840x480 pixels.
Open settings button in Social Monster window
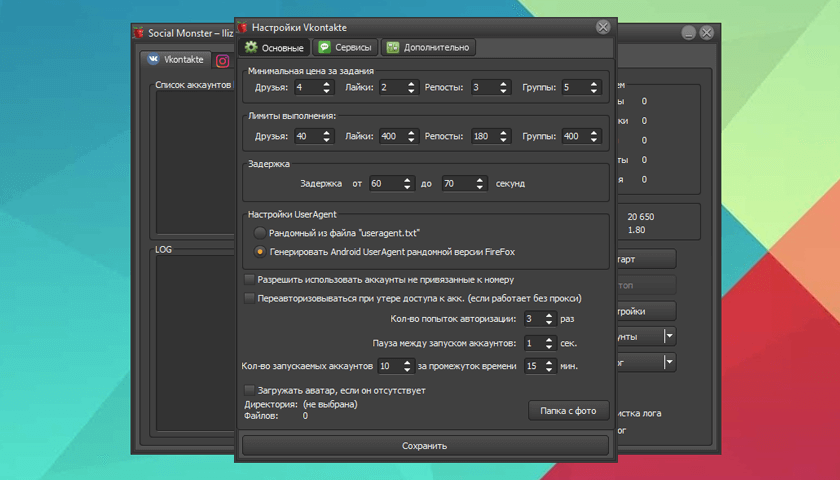click(647, 311)
